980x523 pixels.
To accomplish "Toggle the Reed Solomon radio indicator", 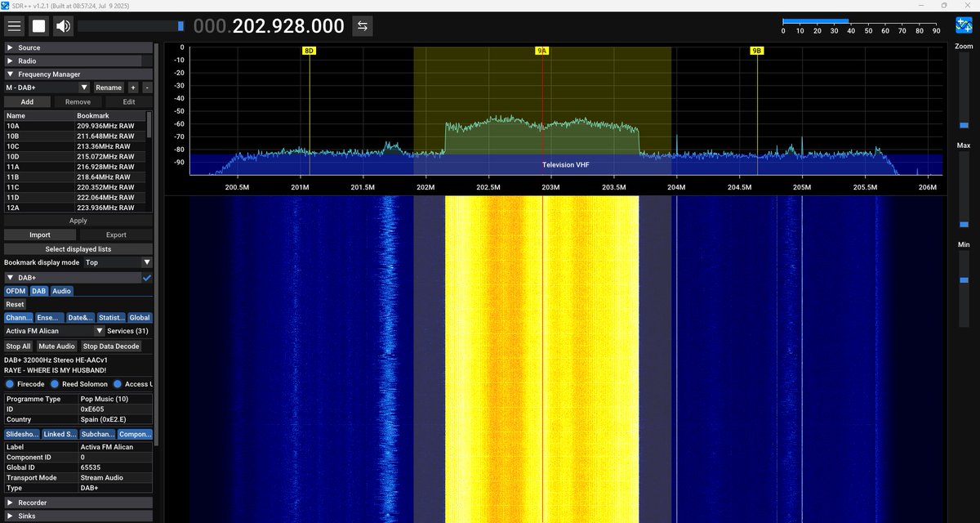I will (55, 384).
